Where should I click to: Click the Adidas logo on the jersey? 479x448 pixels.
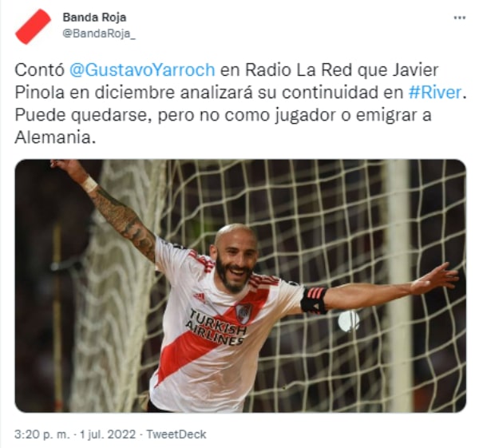200,297
